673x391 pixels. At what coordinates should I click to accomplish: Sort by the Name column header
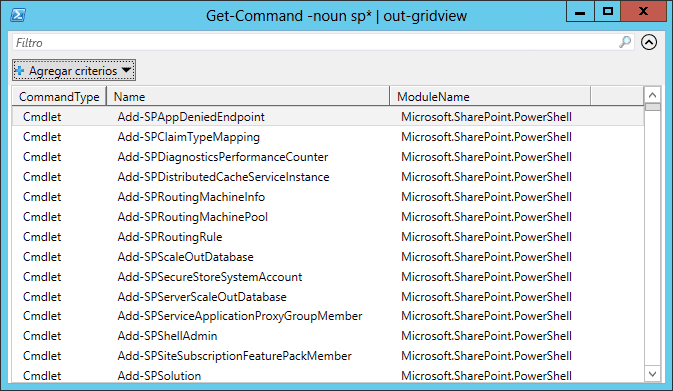tap(248, 97)
